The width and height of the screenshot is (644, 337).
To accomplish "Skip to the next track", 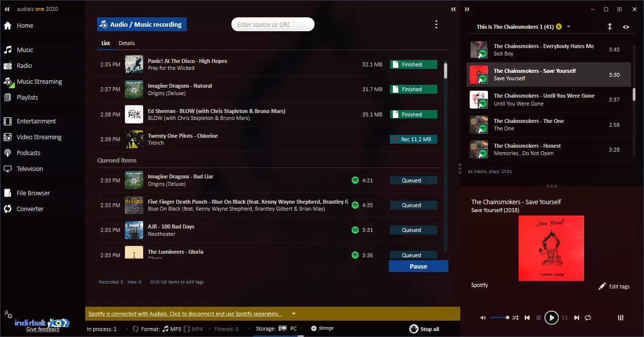I will click(577, 318).
